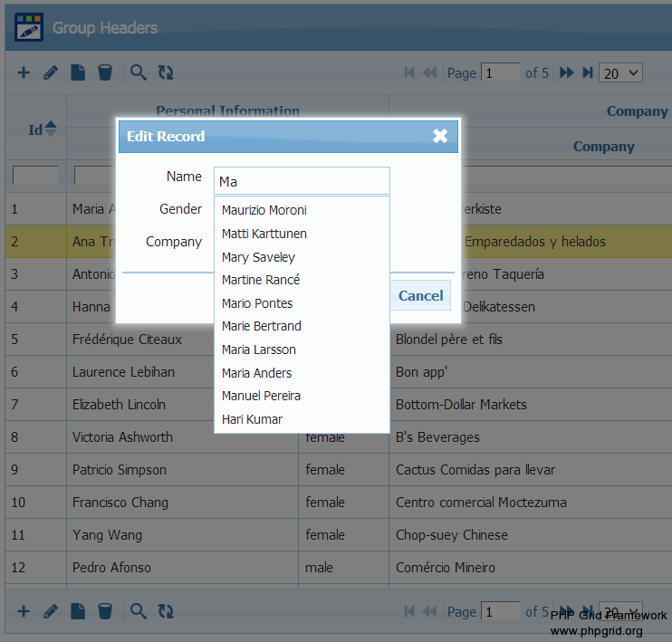
Task: Click the add plus icon in bottom toolbar
Action: click(x=24, y=612)
